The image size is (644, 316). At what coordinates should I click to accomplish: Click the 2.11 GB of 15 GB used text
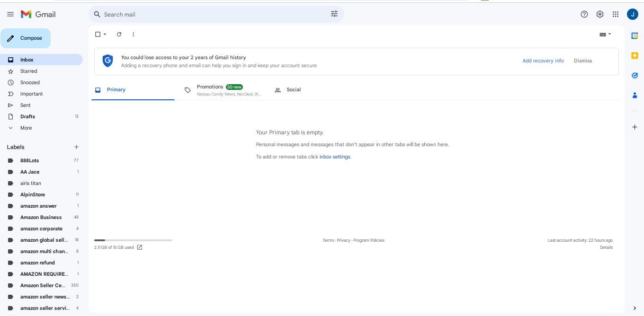114,247
